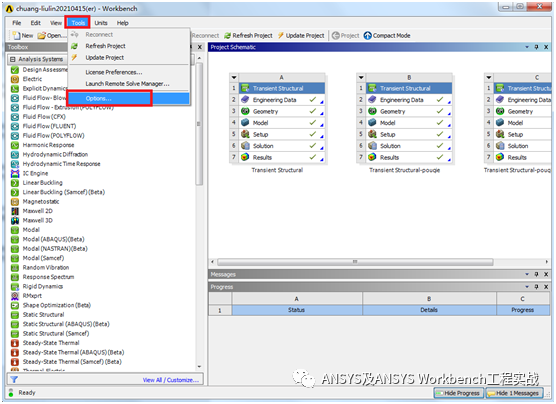This screenshot has width=556, height=404.
Task: Click the New toolbar icon
Action: coord(16,35)
